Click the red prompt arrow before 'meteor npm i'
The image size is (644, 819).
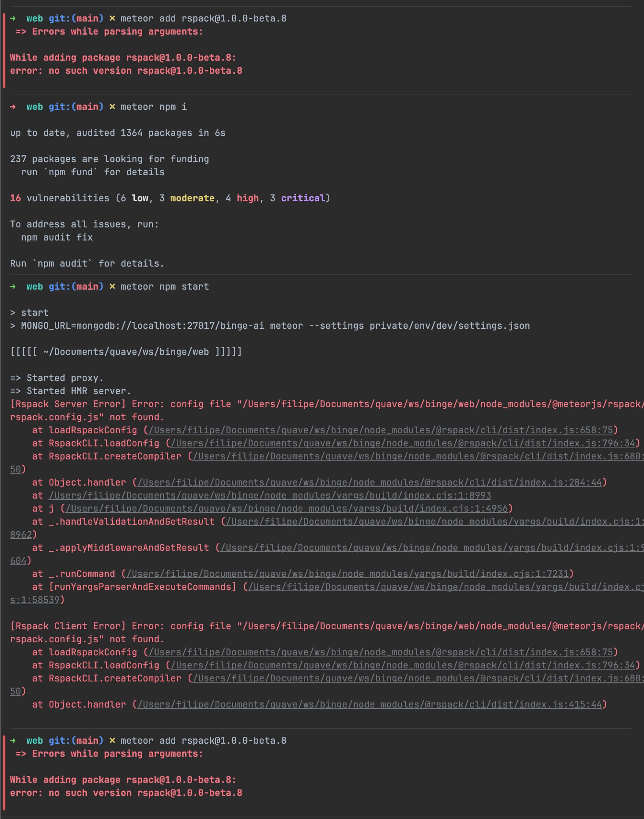click(13, 107)
